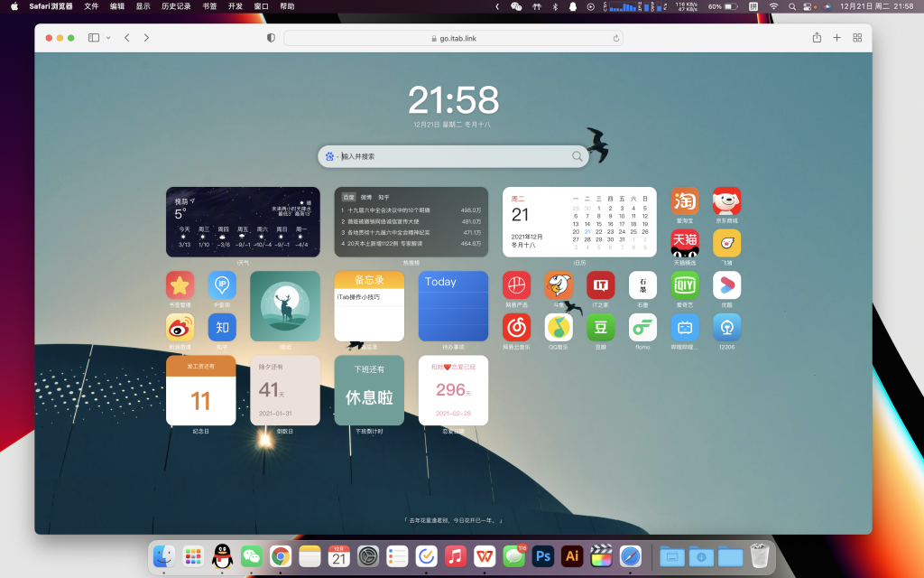Open the Bilibili (哔哩哔哩) icon
Viewport: 924px width, 578px height.
pyautogui.click(x=684, y=327)
